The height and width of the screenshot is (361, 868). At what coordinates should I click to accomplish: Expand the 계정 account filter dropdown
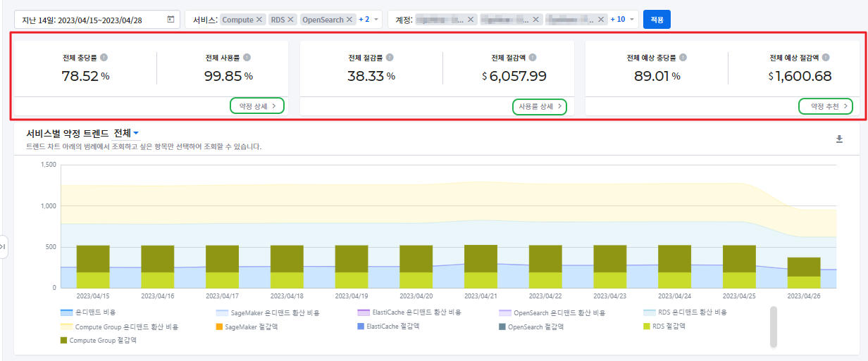pos(631,20)
